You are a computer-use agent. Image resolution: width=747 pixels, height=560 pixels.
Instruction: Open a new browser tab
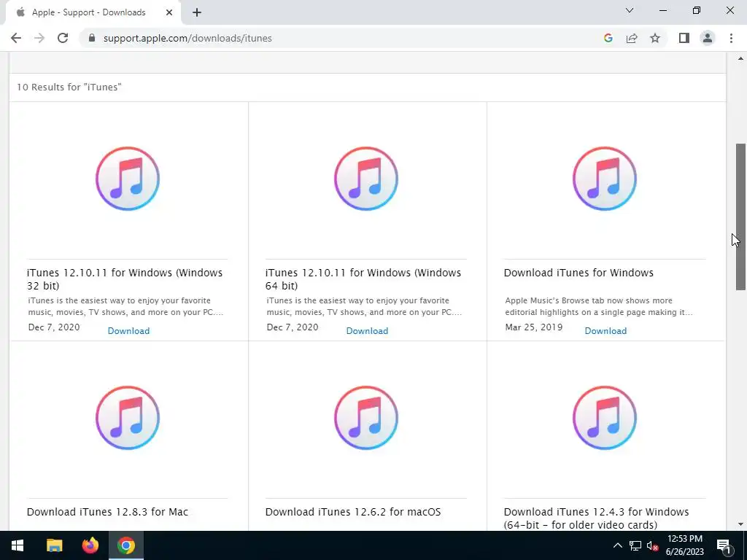197,12
